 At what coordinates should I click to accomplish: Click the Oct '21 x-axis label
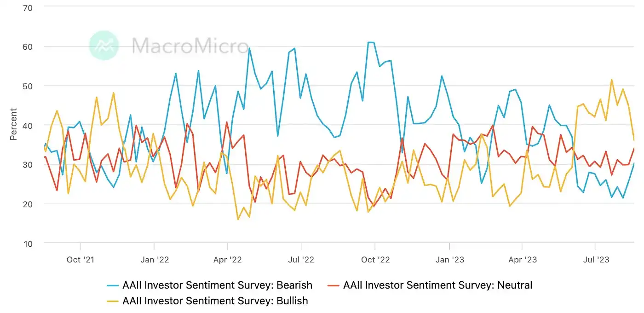(x=80, y=260)
